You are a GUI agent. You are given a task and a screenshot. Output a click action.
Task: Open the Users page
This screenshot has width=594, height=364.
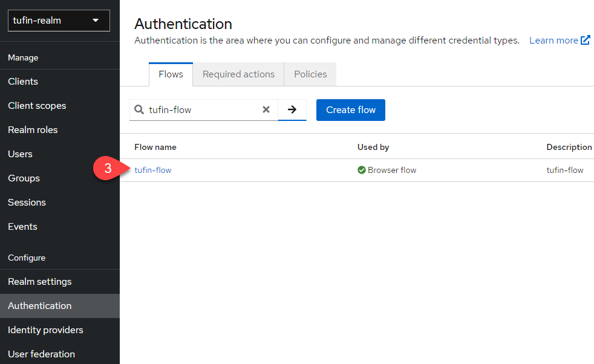(x=20, y=154)
